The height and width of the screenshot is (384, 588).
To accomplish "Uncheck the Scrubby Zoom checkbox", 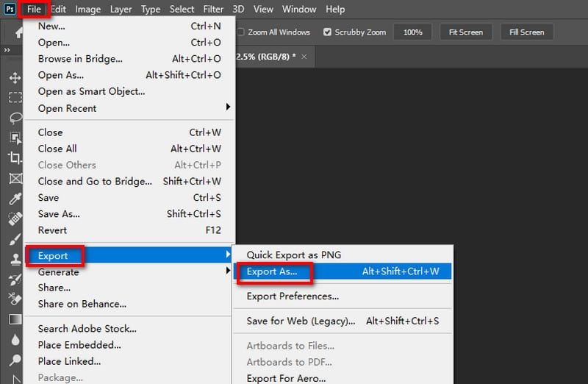I will click(x=327, y=32).
